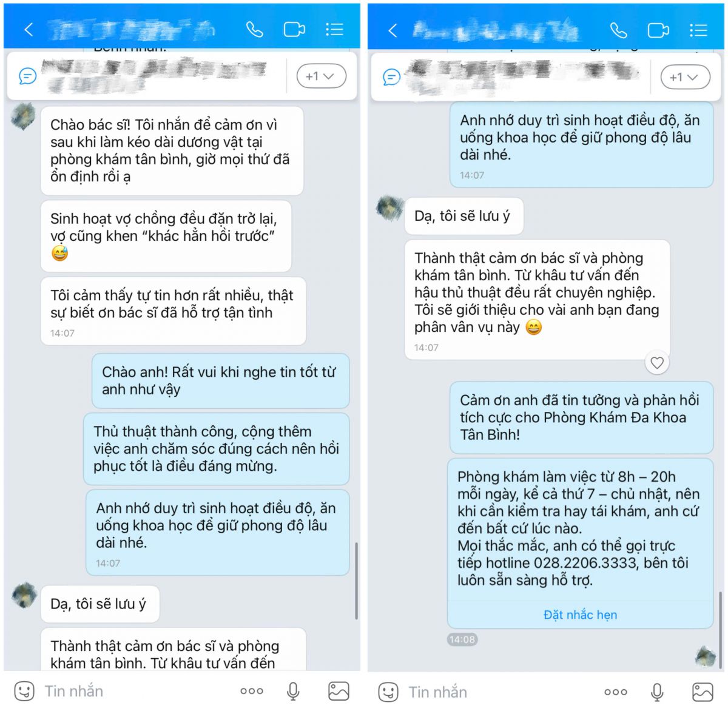Tap the back arrow in right chat
This screenshot has height=728, width=728.
(393, 30)
